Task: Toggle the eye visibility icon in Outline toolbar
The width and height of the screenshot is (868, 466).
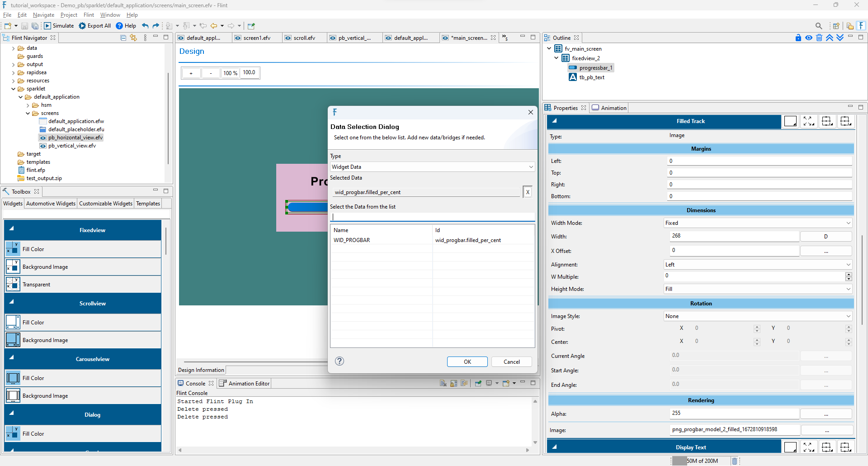Action: coord(809,38)
